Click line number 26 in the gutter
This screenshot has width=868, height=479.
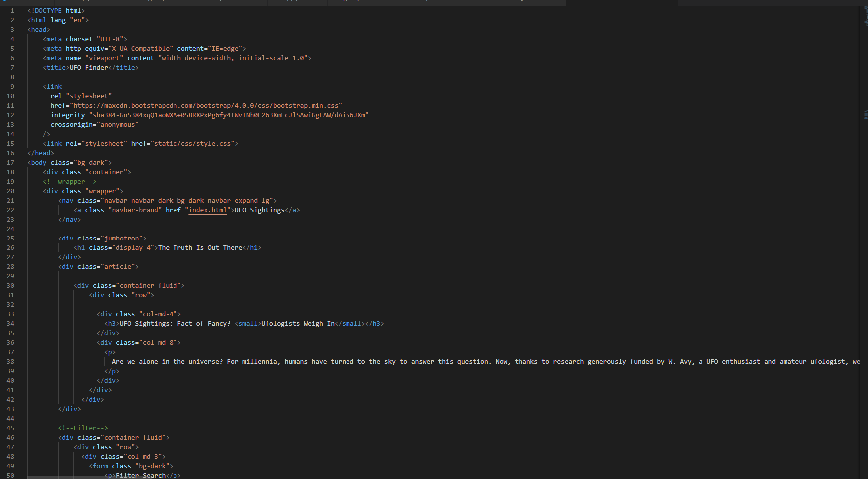[x=10, y=247]
